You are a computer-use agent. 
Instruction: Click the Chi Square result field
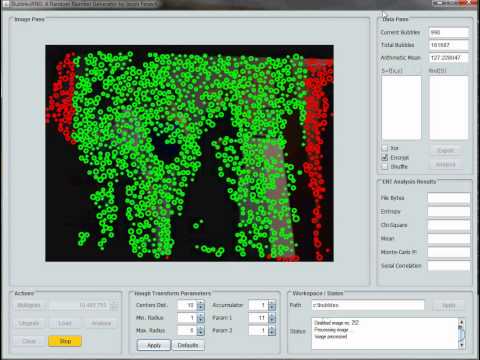pos(449,225)
